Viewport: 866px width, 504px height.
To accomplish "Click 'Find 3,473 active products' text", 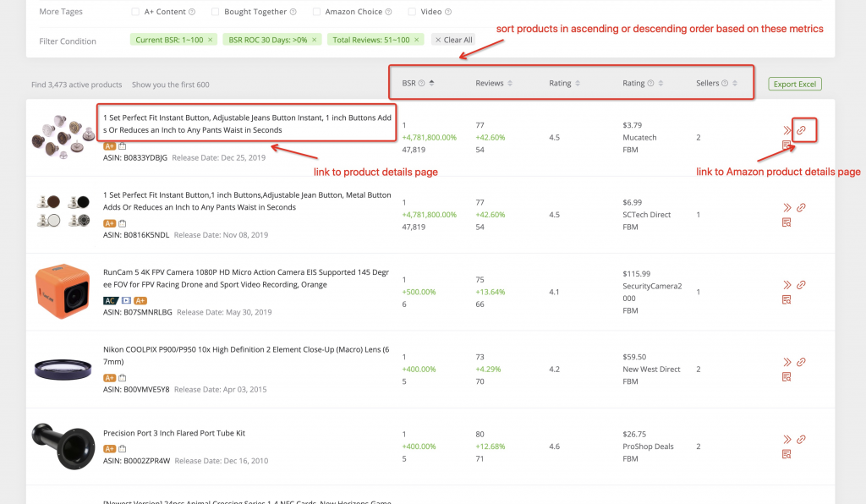I will point(77,85).
